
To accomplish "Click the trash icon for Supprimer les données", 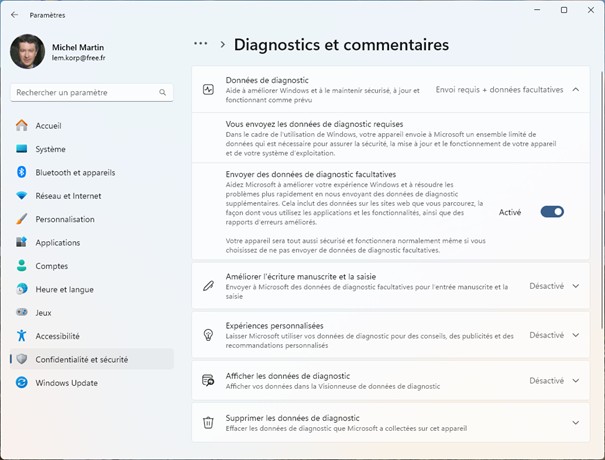I will 208,422.
